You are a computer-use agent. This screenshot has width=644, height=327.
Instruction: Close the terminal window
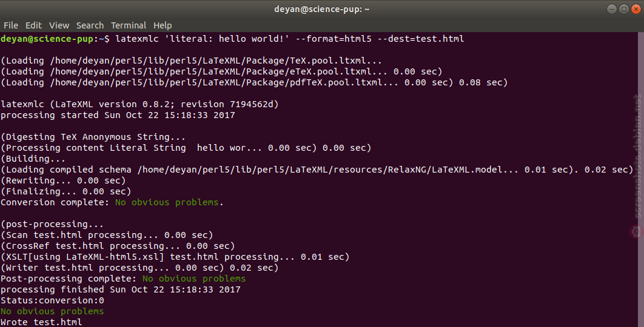coord(636,9)
